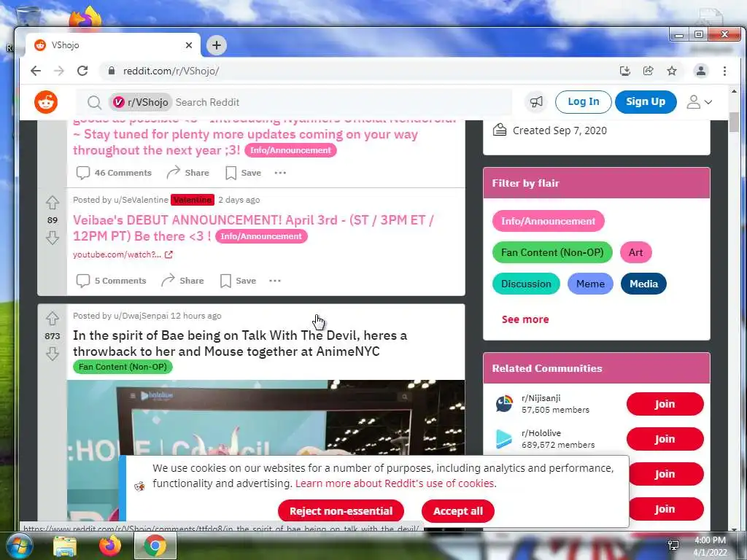Image resolution: width=747 pixels, height=560 pixels.
Task: Filter by Info/Announcement flair in sidebar
Action: (x=548, y=221)
